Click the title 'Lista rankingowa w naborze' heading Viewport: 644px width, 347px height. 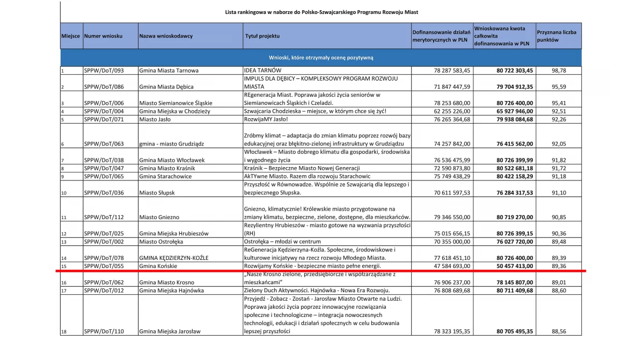321,12
